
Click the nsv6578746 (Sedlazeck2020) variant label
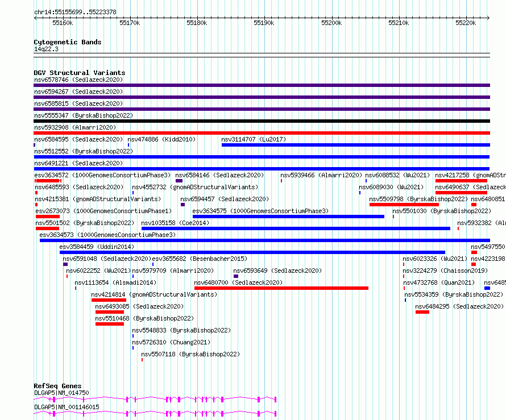(x=78, y=80)
